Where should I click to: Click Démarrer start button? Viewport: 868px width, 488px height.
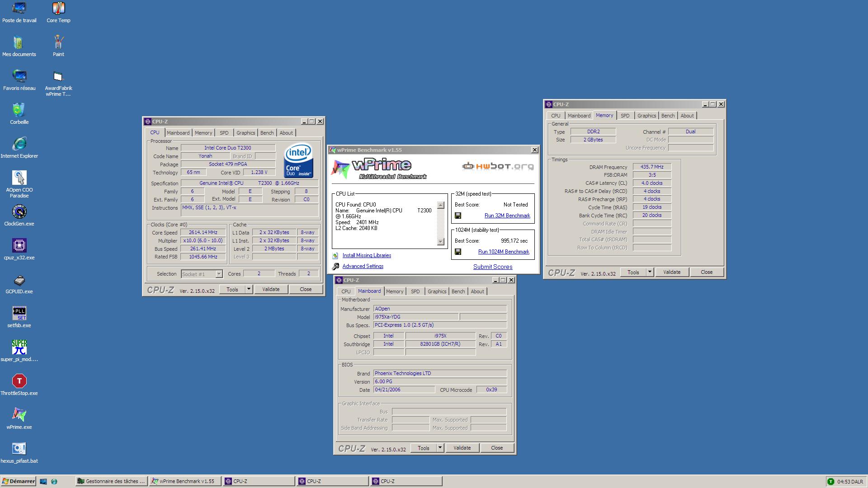[19, 482]
